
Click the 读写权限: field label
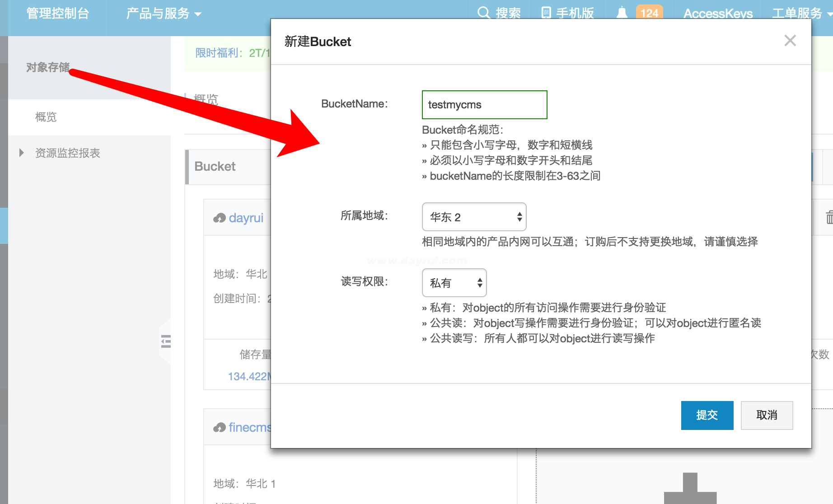[x=364, y=281]
